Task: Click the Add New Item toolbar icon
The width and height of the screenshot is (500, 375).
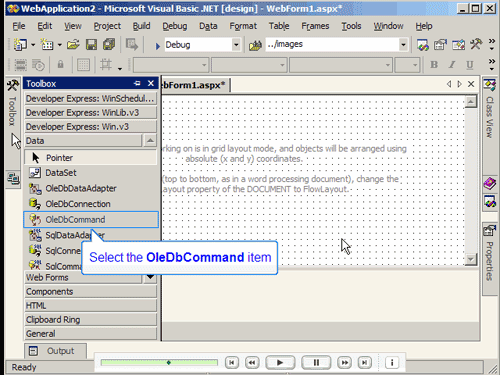Action: [x=47, y=44]
